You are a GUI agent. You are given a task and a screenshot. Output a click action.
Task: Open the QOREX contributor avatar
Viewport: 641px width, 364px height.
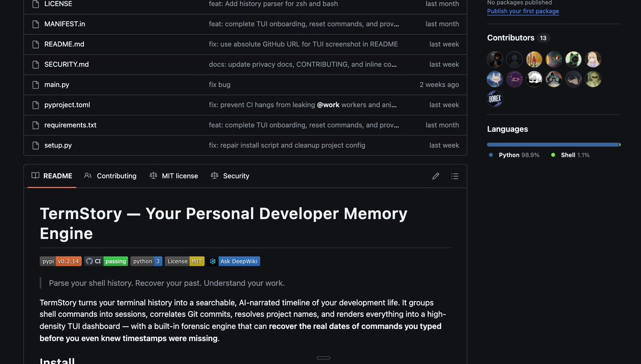point(495,99)
